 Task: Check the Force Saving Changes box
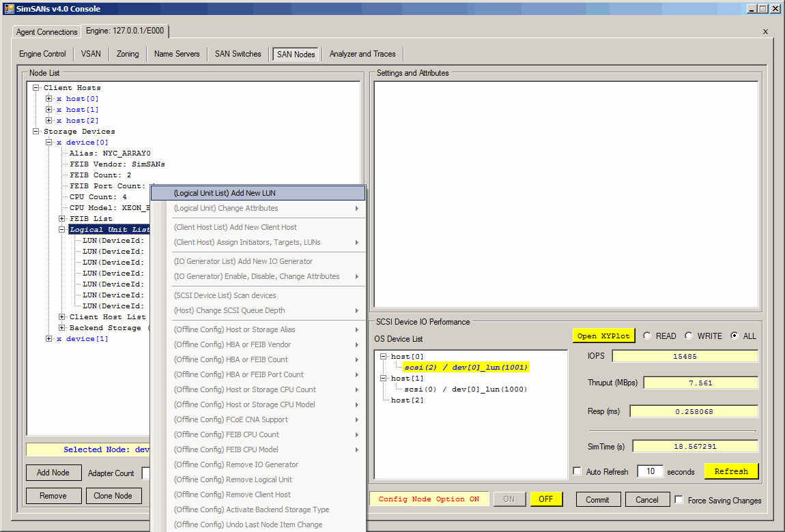[x=679, y=500]
